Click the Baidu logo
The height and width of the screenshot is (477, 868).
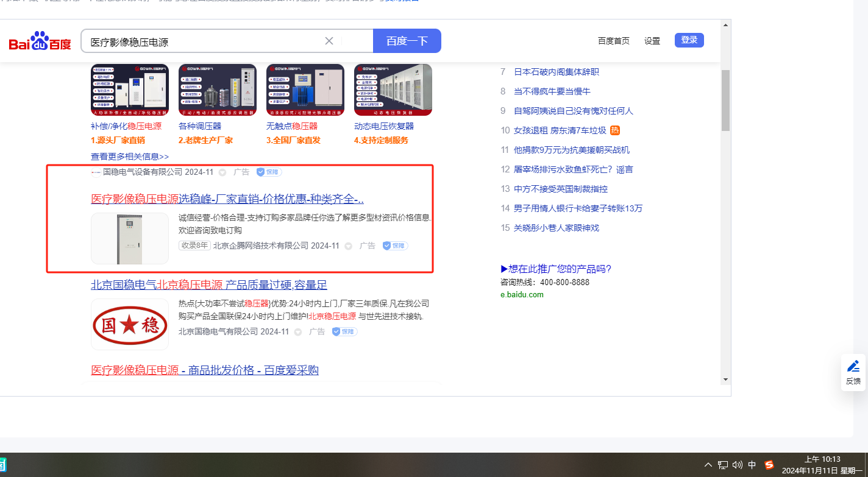click(x=40, y=41)
